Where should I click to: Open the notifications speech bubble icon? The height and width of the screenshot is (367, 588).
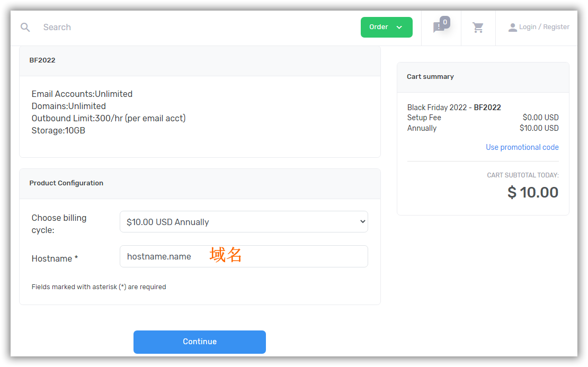coord(438,28)
